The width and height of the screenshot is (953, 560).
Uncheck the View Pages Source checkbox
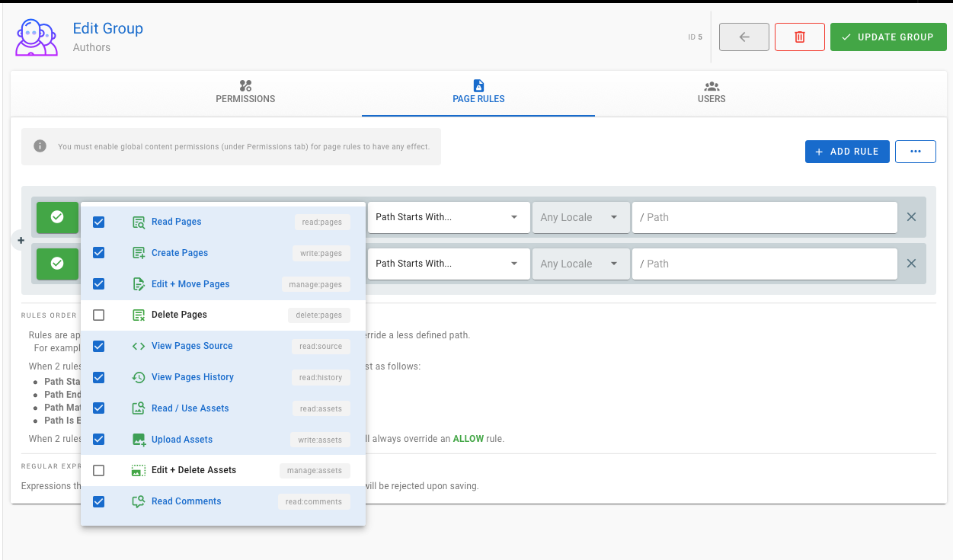coord(98,346)
